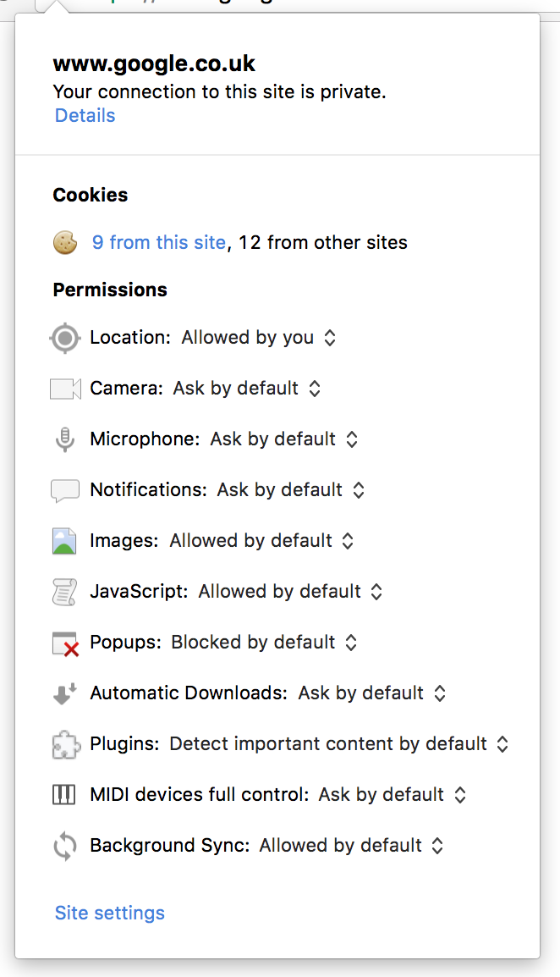The image size is (560, 977).
Task: Open JavaScript 'Allowed by default' dropdown
Action: click(x=290, y=592)
